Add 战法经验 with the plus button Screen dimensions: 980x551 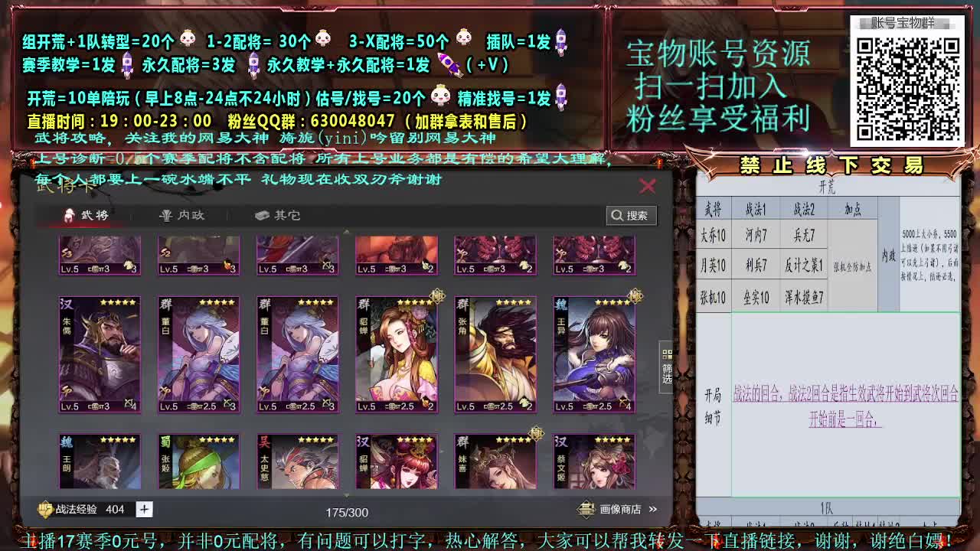144,509
